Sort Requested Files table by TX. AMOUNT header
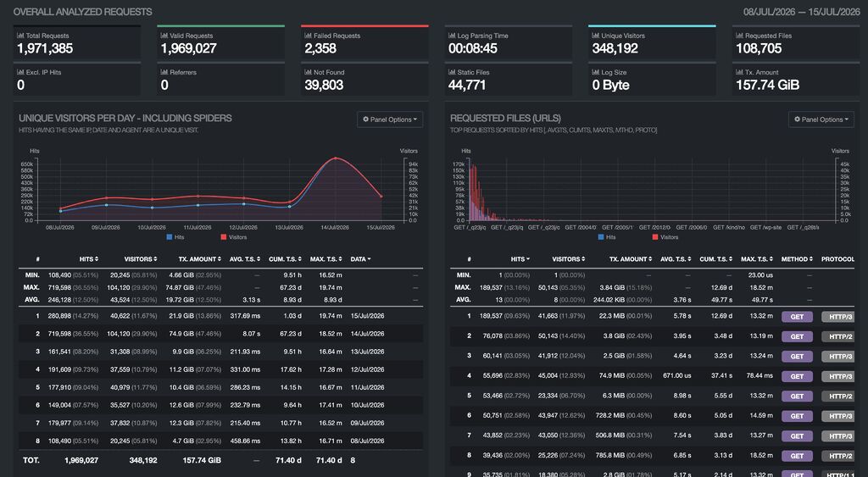The image size is (868, 477). (631, 259)
